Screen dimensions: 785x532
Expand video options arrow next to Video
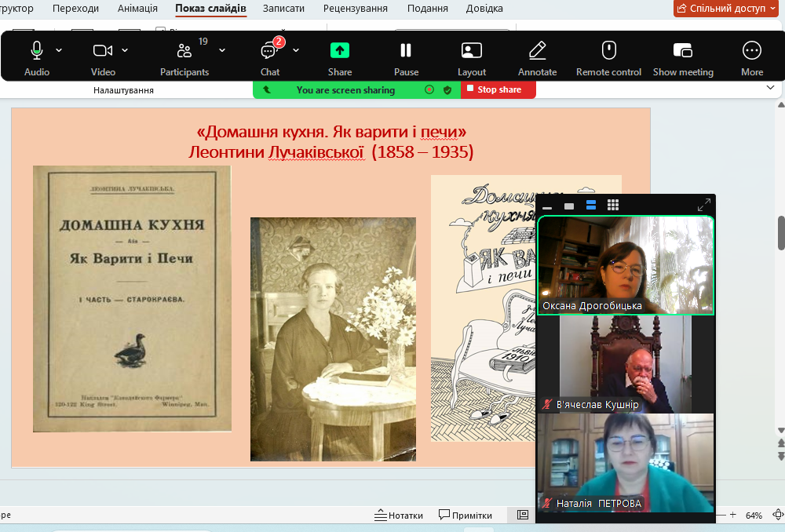(125, 50)
